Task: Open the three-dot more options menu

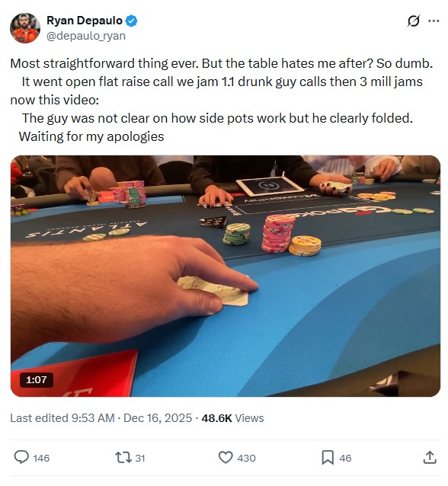Action: click(x=434, y=21)
